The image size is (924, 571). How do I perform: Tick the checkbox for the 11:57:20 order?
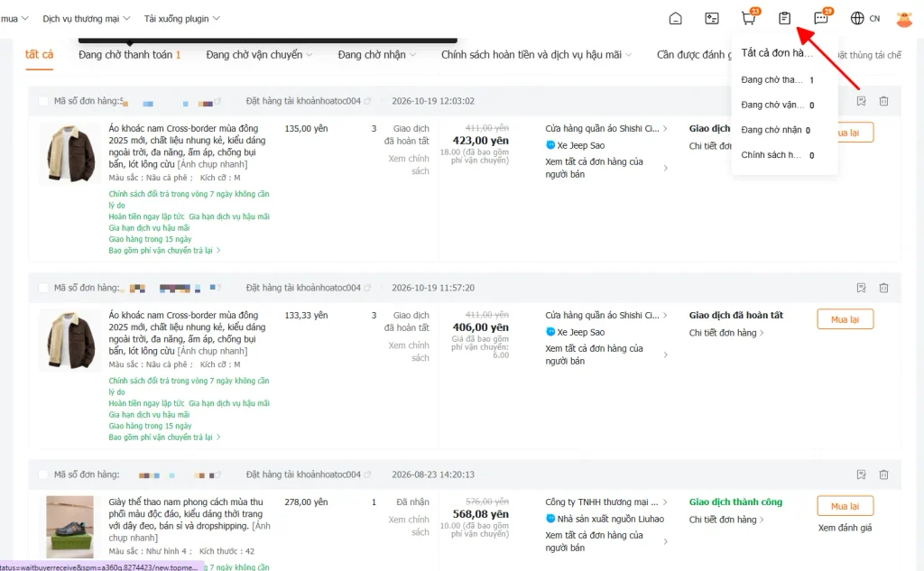pyautogui.click(x=43, y=288)
